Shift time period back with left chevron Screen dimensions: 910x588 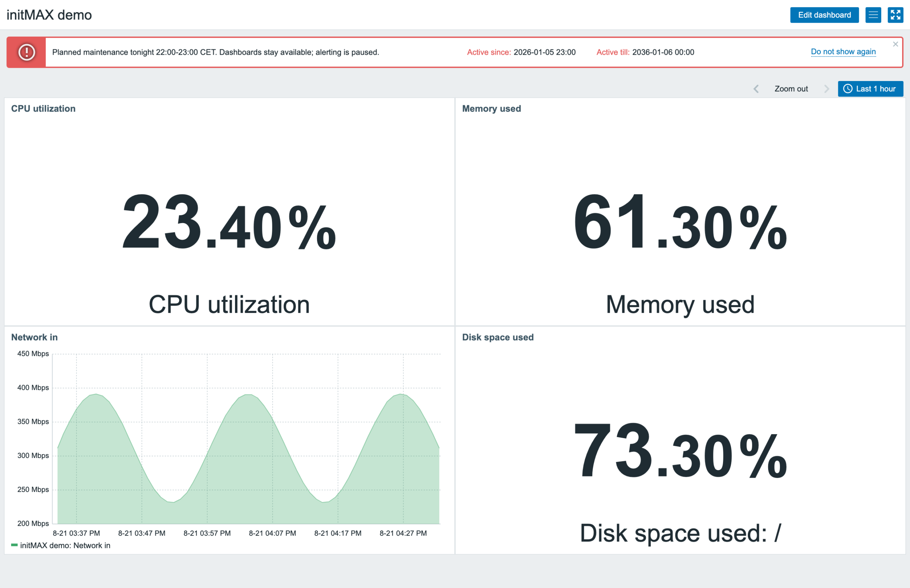(x=756, y=89)
